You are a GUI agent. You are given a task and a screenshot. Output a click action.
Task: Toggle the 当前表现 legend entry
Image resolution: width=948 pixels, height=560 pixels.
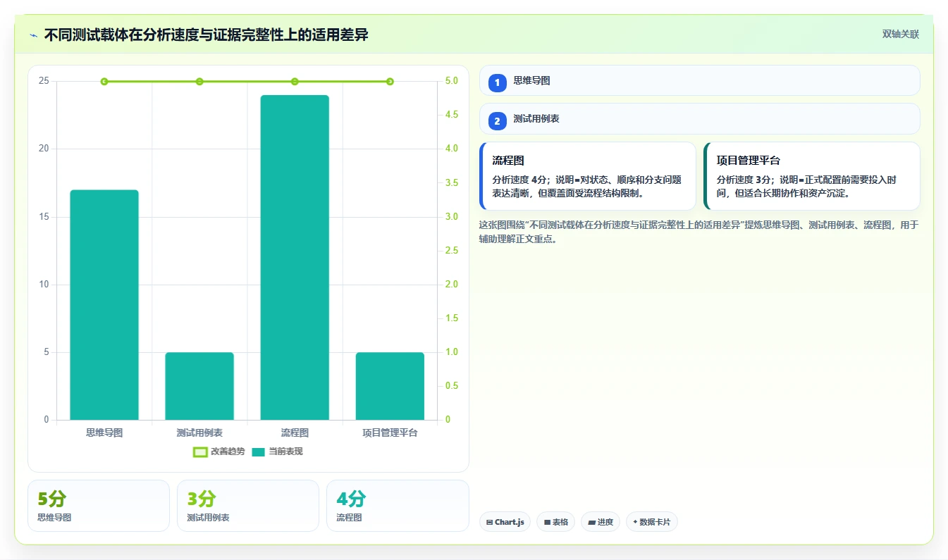pos(277,452)
